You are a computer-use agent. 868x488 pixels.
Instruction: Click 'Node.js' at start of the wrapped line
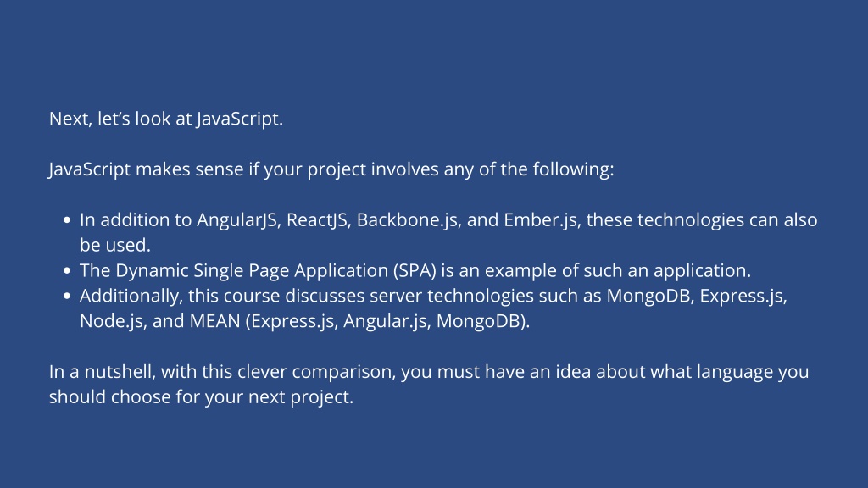(x=111, y=321)
